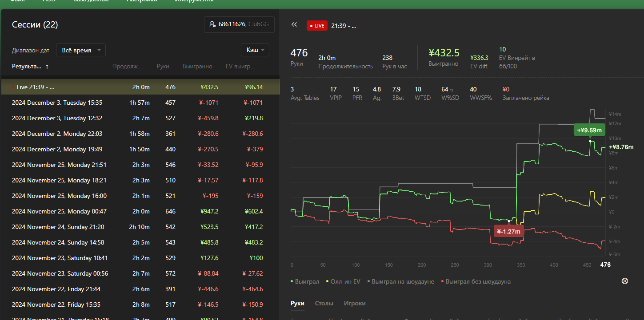This screenshot has height=320, width=644.
Task: Select November 22, Friday 21:44 session
Action: [x=140, y=289]
